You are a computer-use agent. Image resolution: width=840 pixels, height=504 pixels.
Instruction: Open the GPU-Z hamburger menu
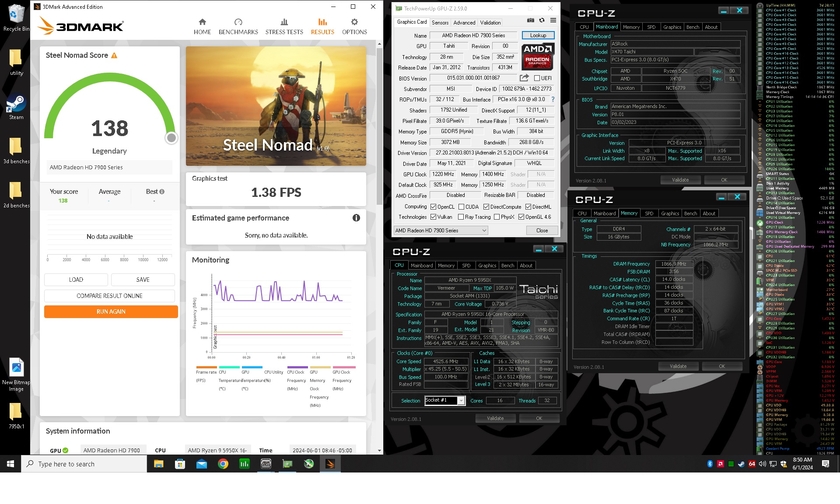pos(553,21)
